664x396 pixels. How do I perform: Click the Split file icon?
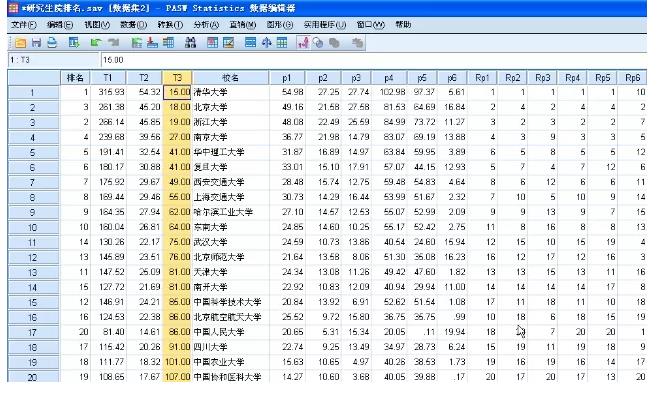click(x=250, y=43)
